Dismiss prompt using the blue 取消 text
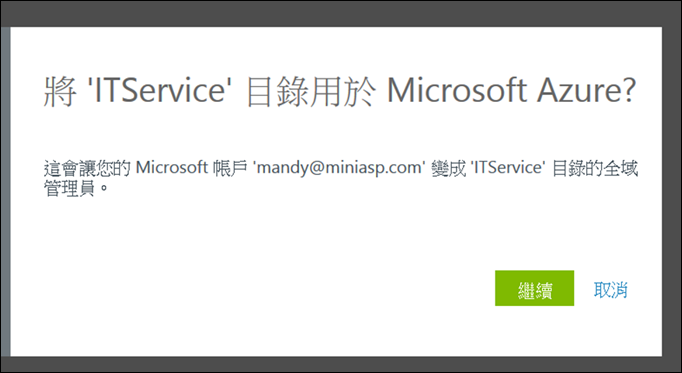Image resolution: width=682 pixels, height=373 pixels. (610, 290)
